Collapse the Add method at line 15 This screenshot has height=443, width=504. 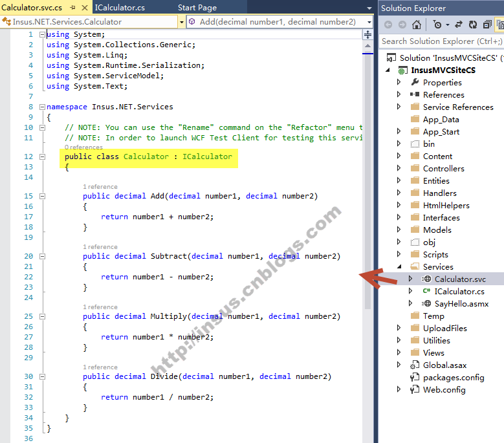[x=42, y=197]
